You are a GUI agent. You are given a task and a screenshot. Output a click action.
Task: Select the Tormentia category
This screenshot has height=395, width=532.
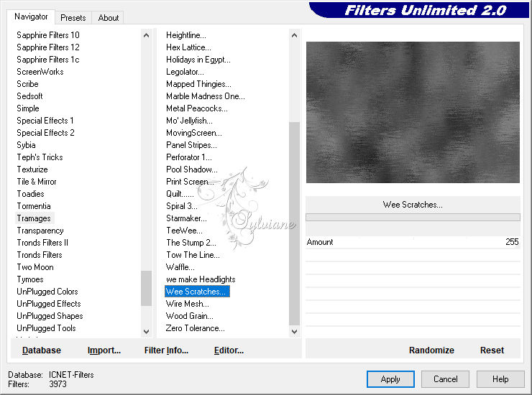[34, 206]
